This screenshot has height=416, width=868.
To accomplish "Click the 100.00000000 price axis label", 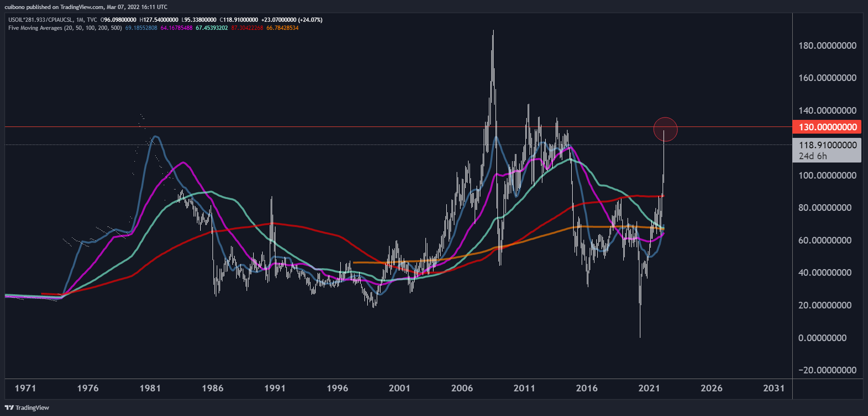I will 827,175.
